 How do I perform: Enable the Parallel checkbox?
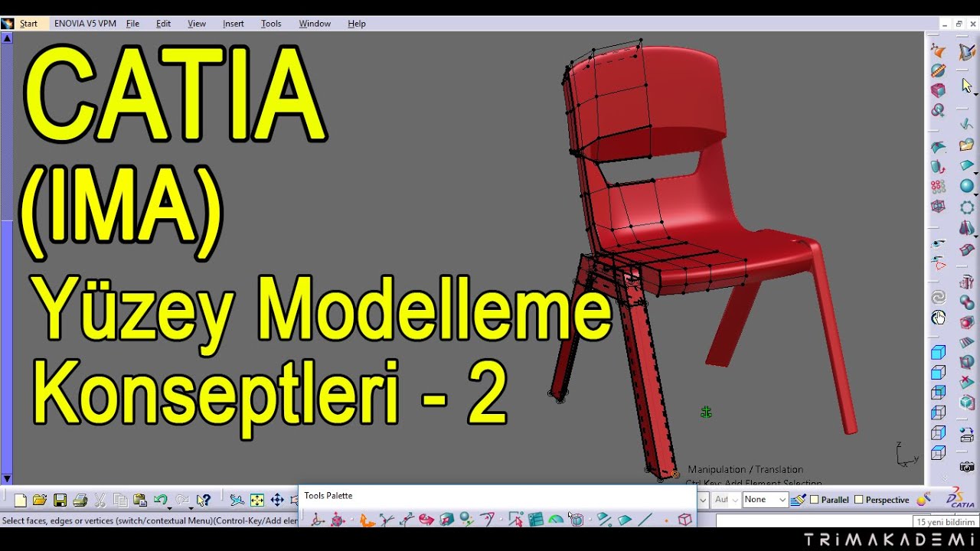coord(815,500)
